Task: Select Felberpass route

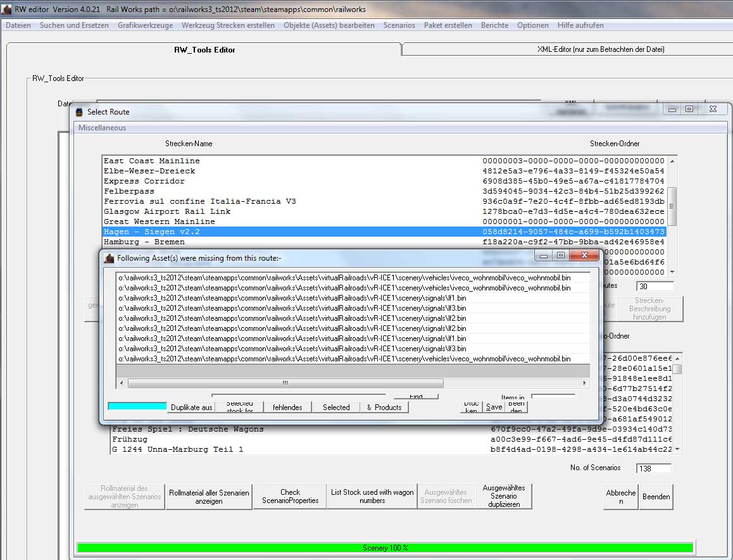Action: coord(384,191)
